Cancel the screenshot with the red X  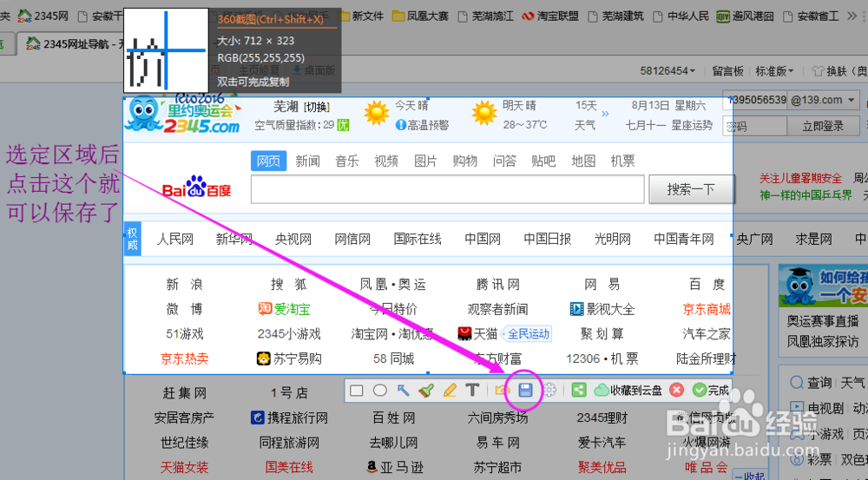[676, 391]
